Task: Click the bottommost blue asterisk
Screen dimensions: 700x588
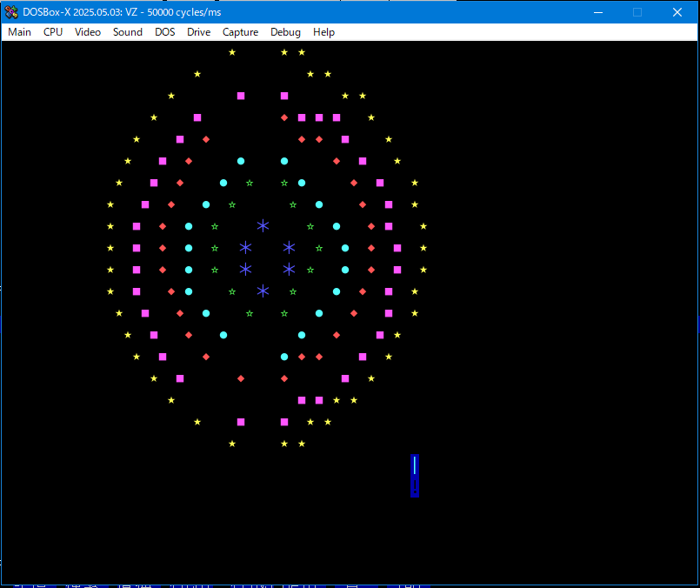Action: (263, 291)
